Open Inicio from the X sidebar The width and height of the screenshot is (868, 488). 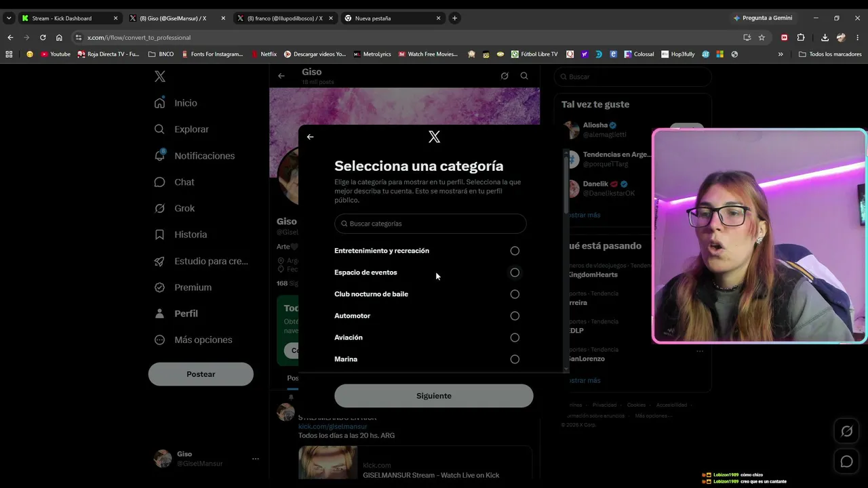176,103
